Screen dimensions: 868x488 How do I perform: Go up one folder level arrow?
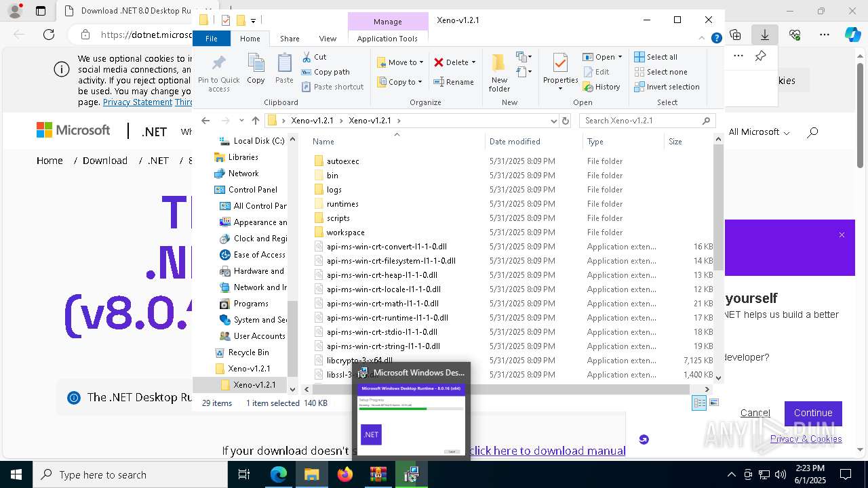255,121
